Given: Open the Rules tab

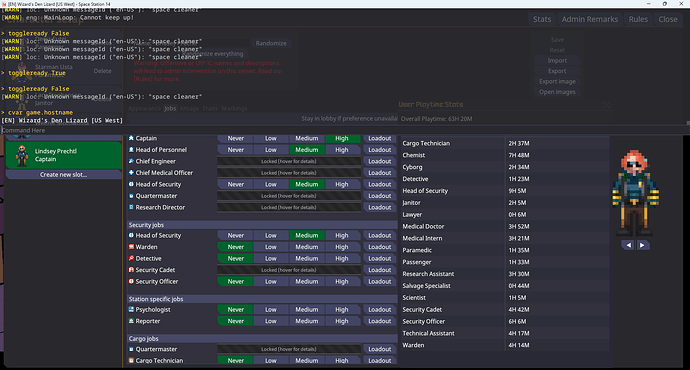Looking at the screenshot, I should [x=638, y=19].
